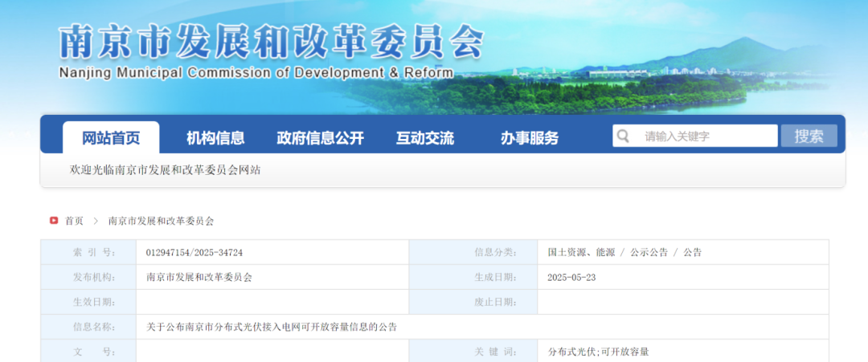Click the magnifier icon in search box
The width and height of the screenshot is (868, 362).
tap(624, 136)
